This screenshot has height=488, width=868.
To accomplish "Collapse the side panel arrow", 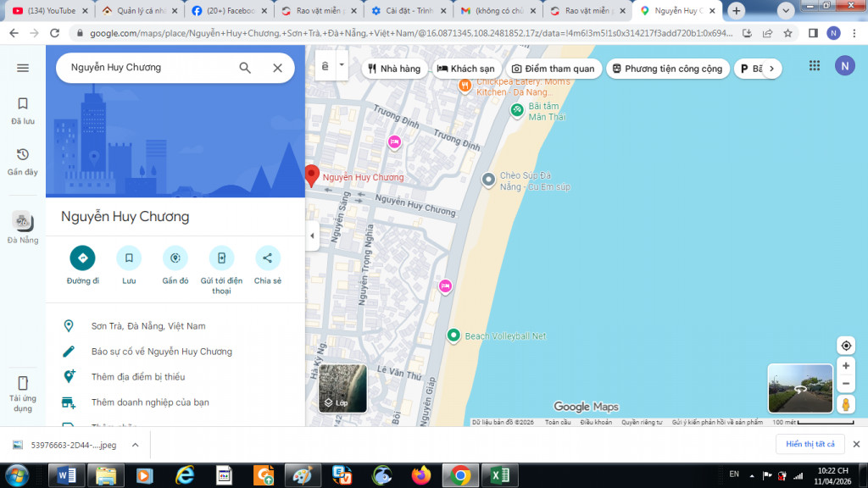I will [312, 236].
